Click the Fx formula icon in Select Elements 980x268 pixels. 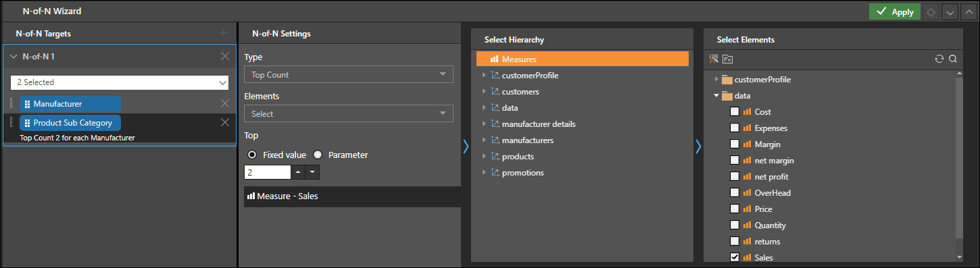tap(727, 59)
